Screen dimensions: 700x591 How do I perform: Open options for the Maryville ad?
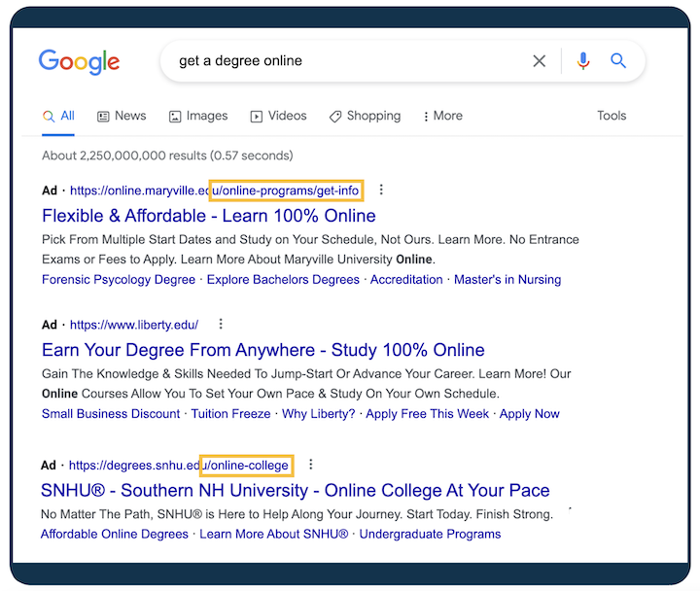381,190
